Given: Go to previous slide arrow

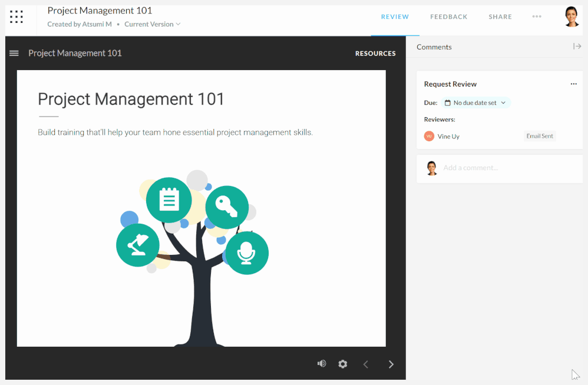Looking at the screenshot, I should tap(366, 364).
